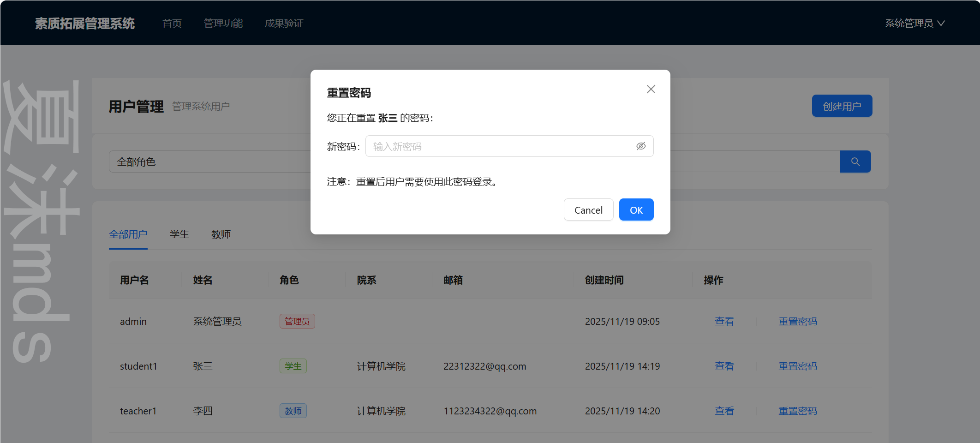Click the 用户管理 page heading
The height and width of the screenshot is (443, 980).
tap(136, 106)
